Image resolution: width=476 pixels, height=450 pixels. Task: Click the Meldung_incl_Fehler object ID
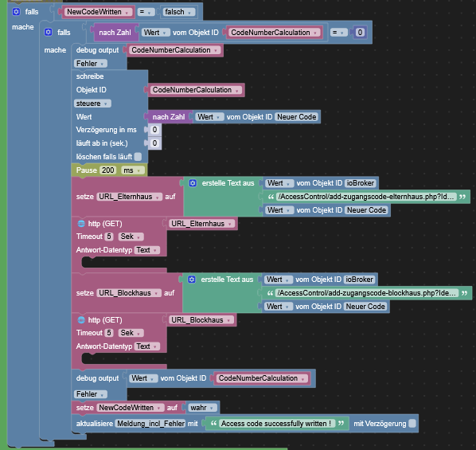coord(151,423)
